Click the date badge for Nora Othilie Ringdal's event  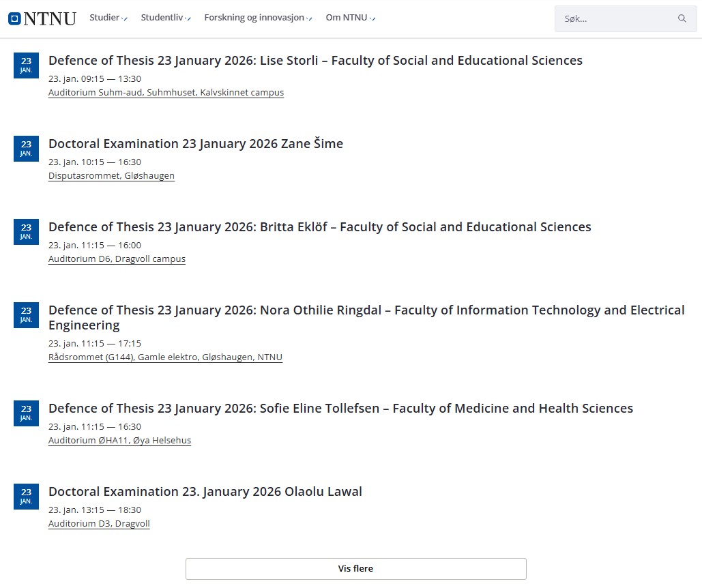tap(26, 315)
